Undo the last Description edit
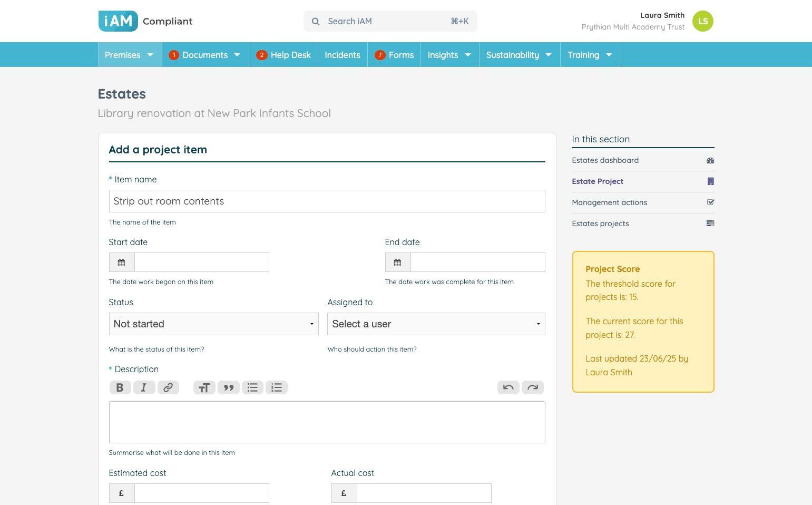812x505 pixels. (508, 388)
